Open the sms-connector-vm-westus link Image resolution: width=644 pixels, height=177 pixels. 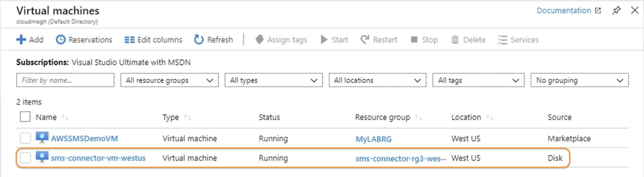[98, 158]
